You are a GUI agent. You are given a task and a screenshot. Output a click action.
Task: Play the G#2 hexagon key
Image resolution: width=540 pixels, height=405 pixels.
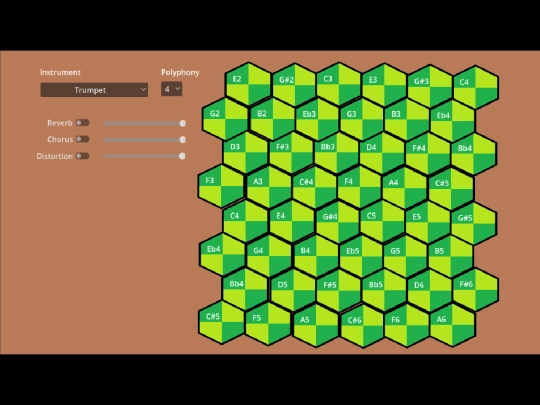(x=294, y=85)
